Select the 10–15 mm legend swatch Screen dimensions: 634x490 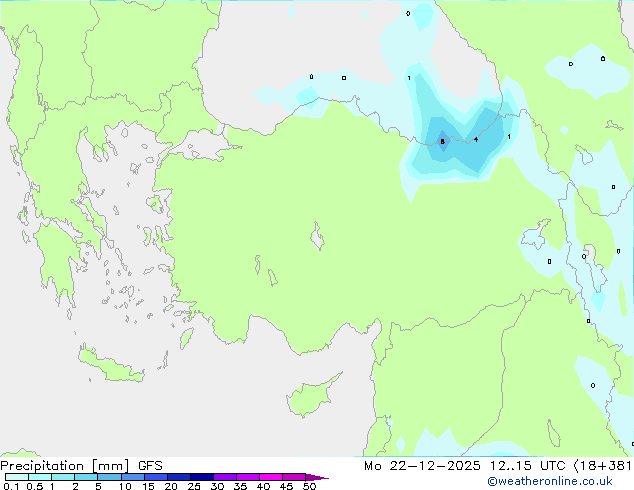[132, 477]
